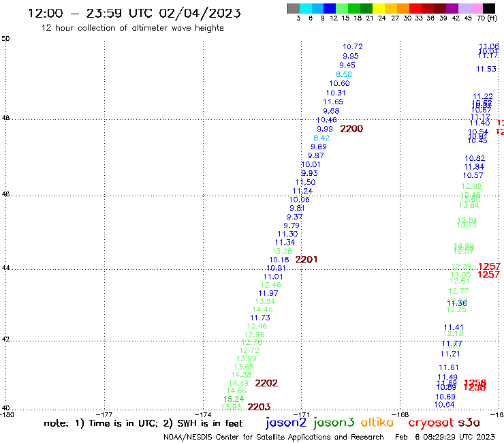This screenshot has width=504, height=443.
Task: Click wave height value 9.45
Action: (x=347, y=65)
